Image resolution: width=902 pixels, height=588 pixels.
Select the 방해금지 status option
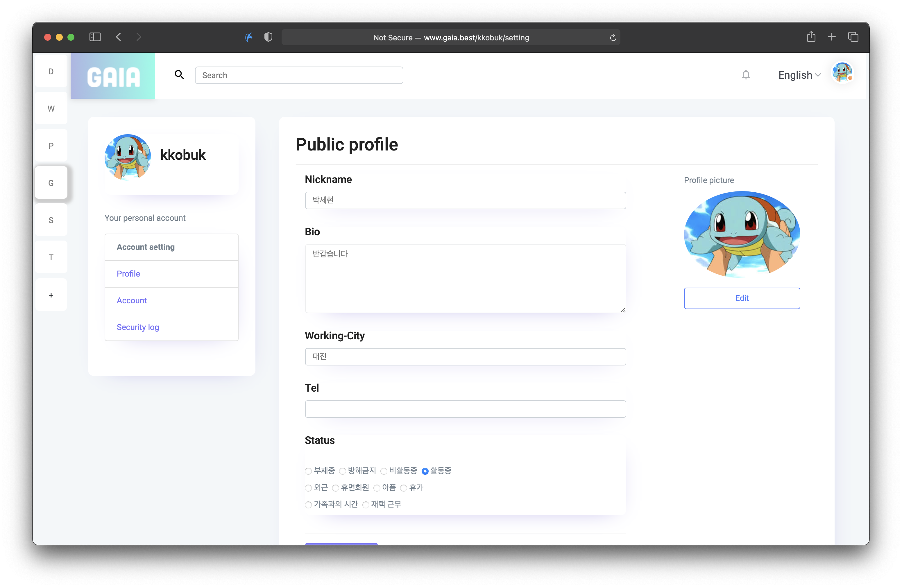pyautogui.click(x=343, y=471)
